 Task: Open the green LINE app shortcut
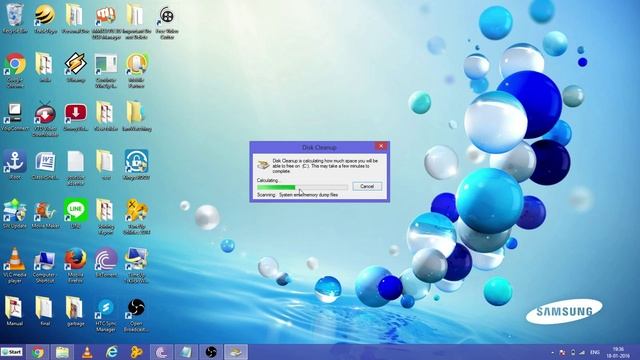click(76, 213)
